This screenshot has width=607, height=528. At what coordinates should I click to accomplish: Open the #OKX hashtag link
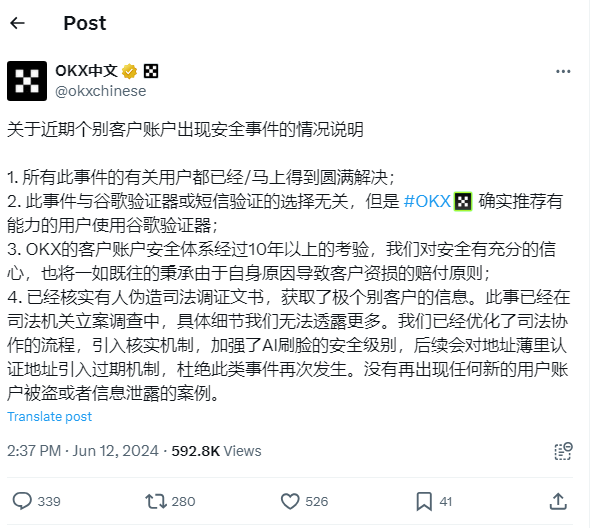coord(427,201)
